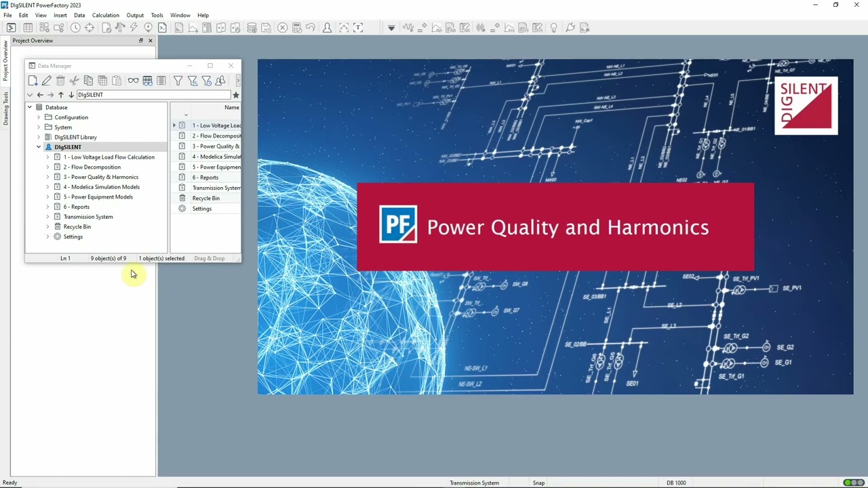This screenshot has width=868, height=488.
Task: Click the plain funnel filter icon
Action: 178,81
